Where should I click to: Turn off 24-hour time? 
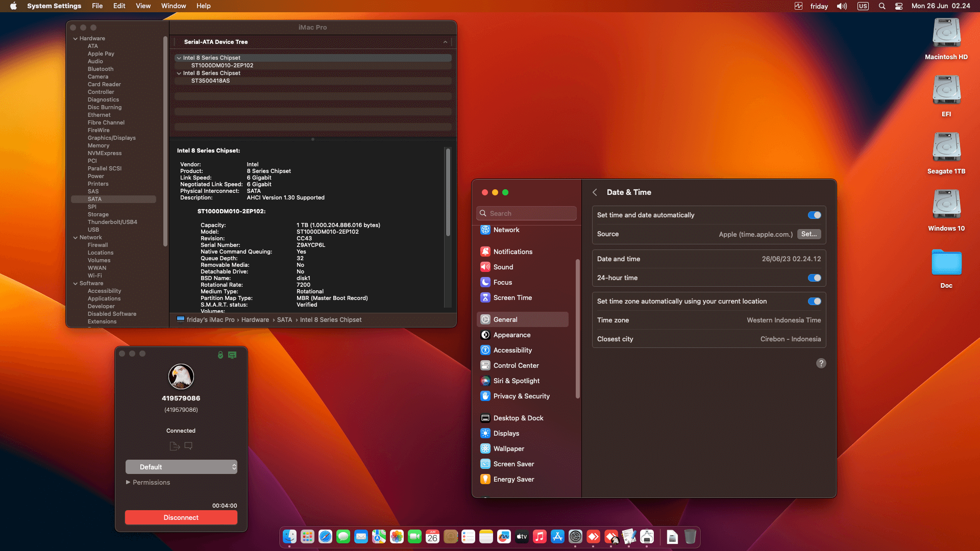814,278
